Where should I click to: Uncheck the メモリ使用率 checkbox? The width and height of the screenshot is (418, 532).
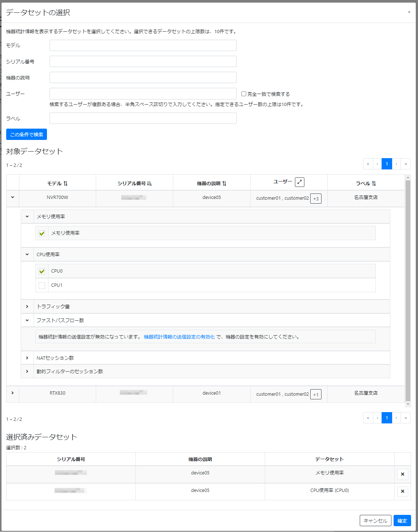[42, 233]
